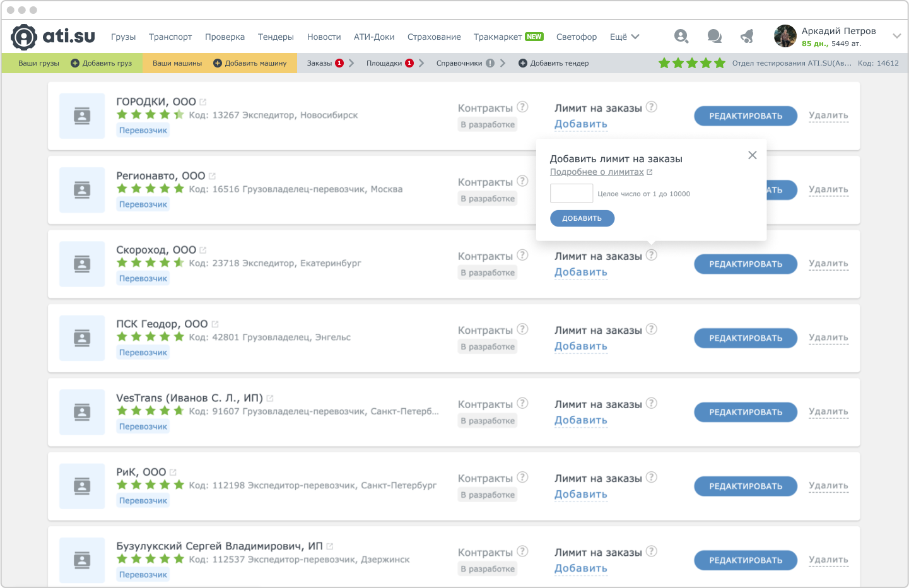
Task: Click the company placeholder icon for ПСК Геодор
Action: [82, 338]
